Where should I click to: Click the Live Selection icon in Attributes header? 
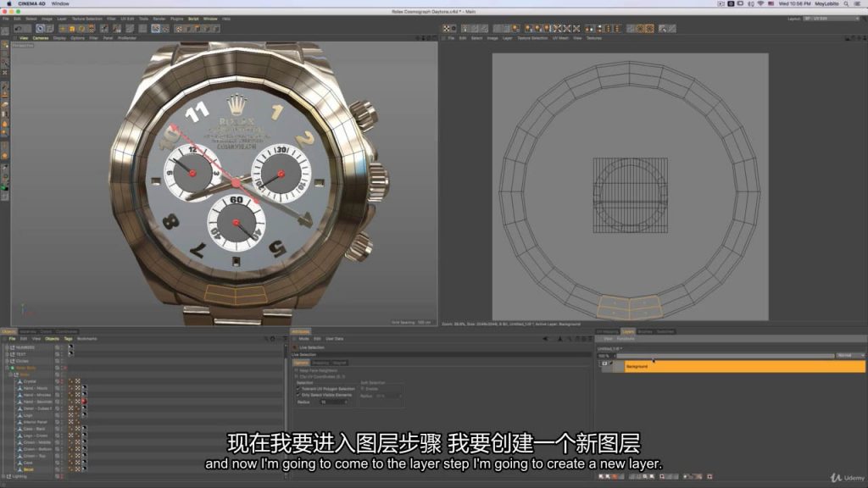click(295, 347)
